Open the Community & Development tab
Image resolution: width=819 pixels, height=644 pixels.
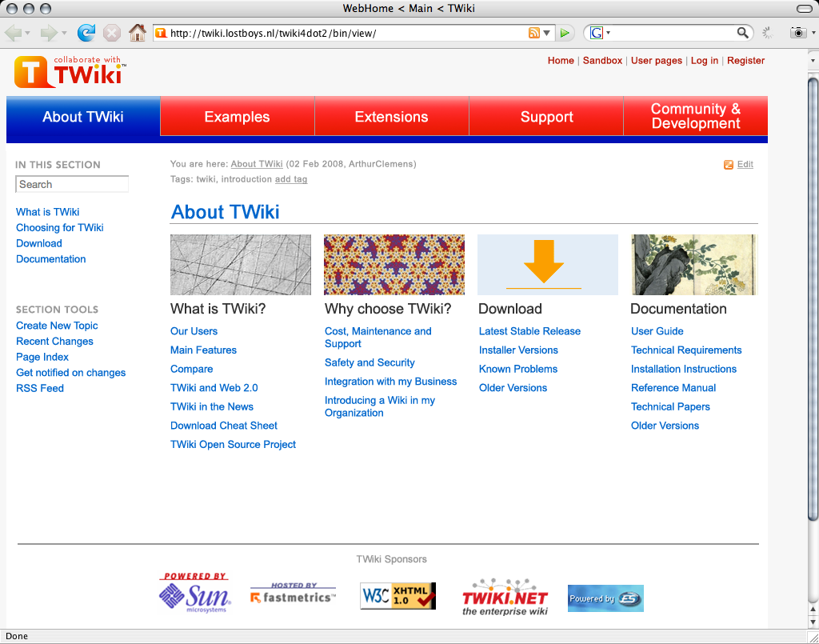(x=695, y=117)
